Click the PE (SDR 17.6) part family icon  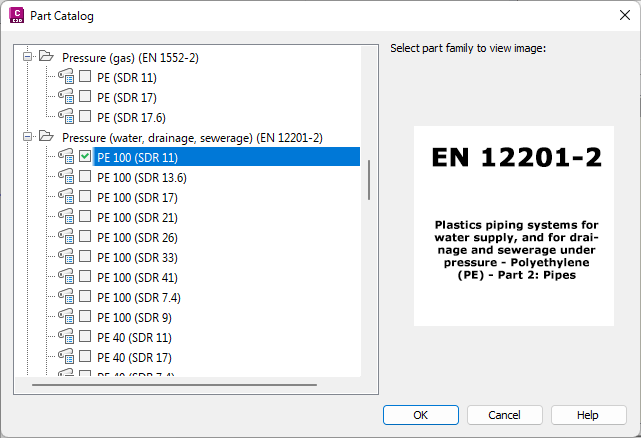[x=66, y=117]
